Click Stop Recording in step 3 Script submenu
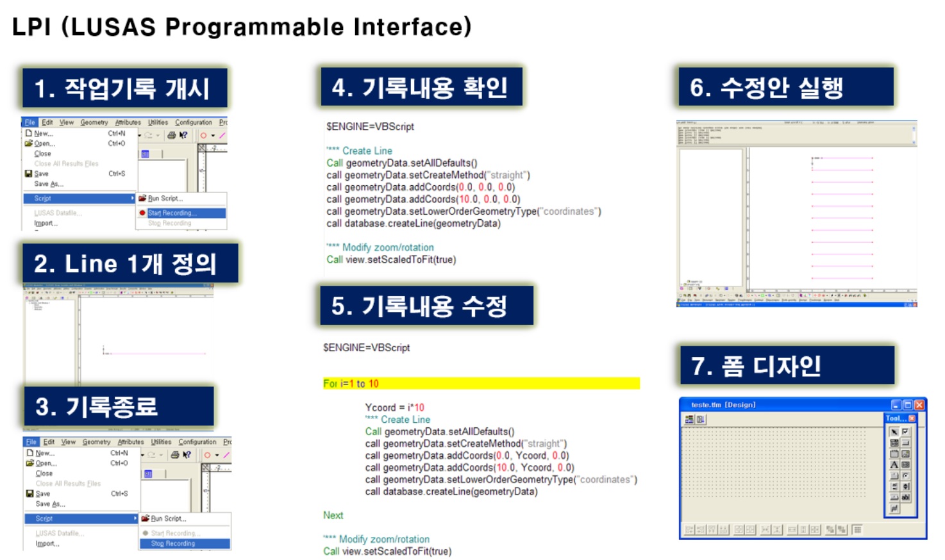 tap(173, 543)
